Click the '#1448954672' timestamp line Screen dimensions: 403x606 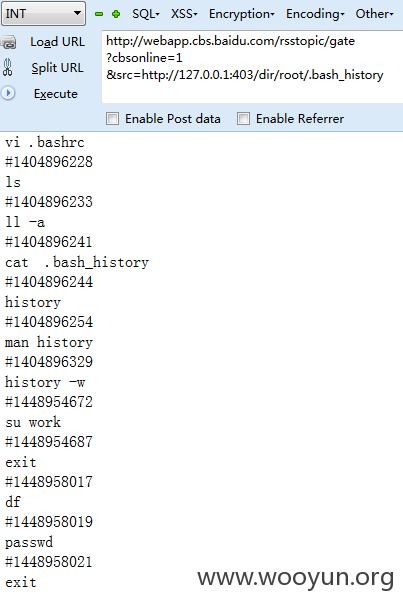(49, 402)
